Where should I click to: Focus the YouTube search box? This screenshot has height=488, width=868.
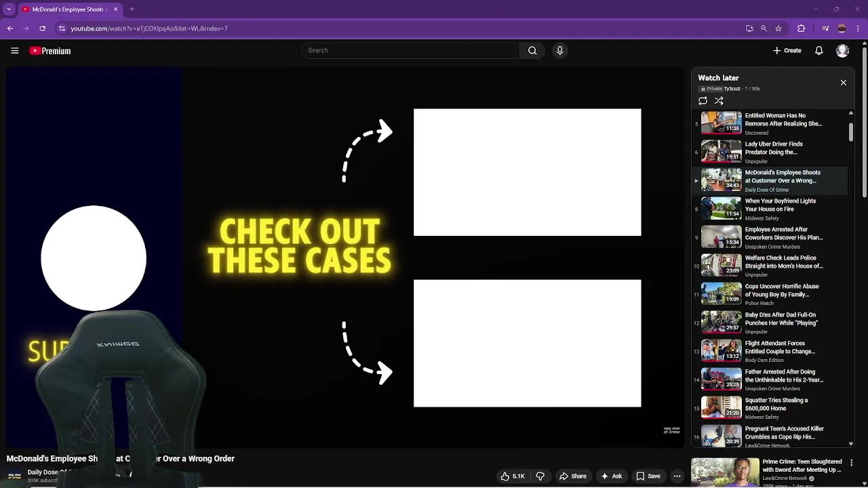410,50
